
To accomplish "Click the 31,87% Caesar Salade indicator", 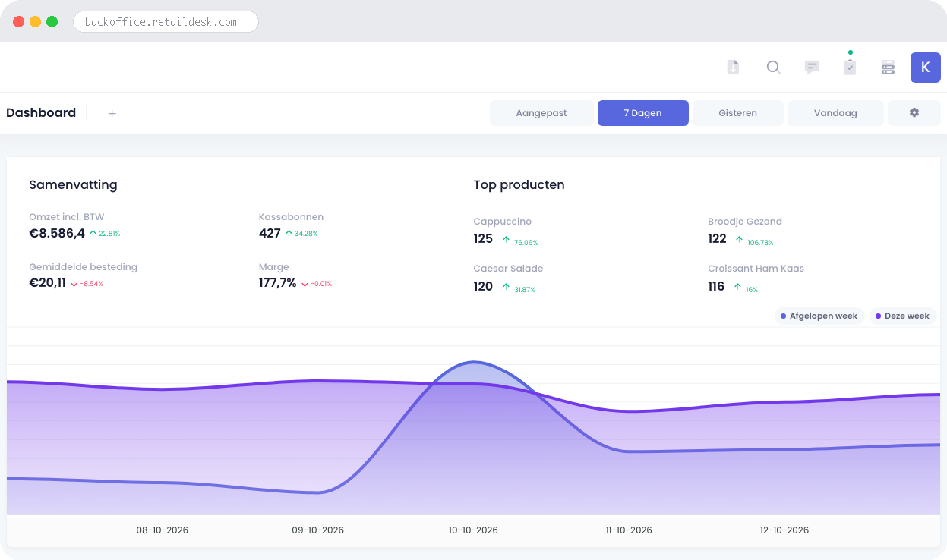I will point(519,288).
